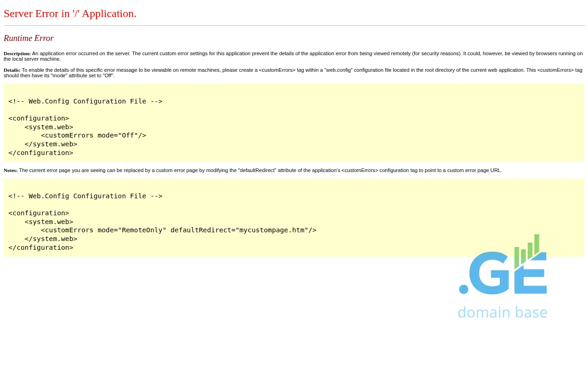The image size is (588, 368).
Task: Click first 'Web.Config Configuration File' comment
Action: [x=85, y=101]
